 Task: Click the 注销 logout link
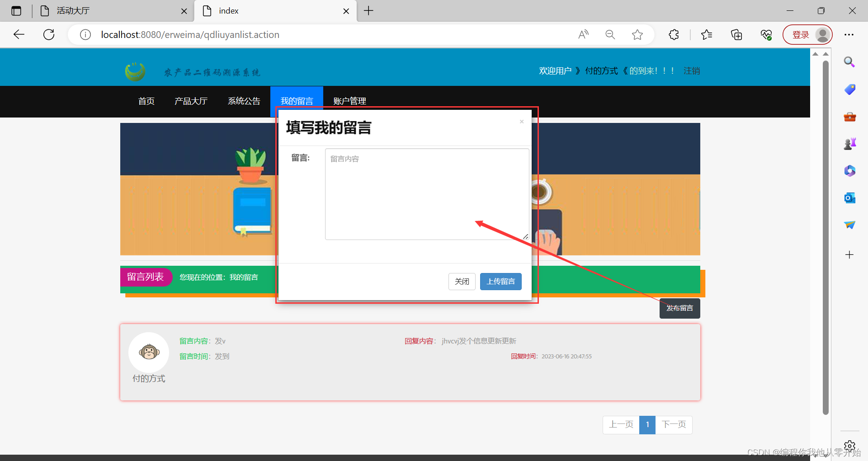pos(691,71)
